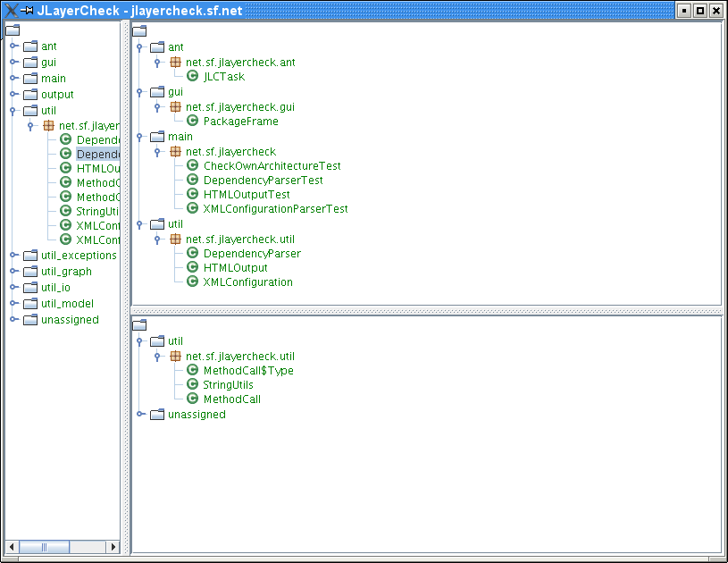Click the StringUtils class icon in bottom panel
The width and height of the screenshot is (728, 563).
pyautogui.click(x=193, y=384)
